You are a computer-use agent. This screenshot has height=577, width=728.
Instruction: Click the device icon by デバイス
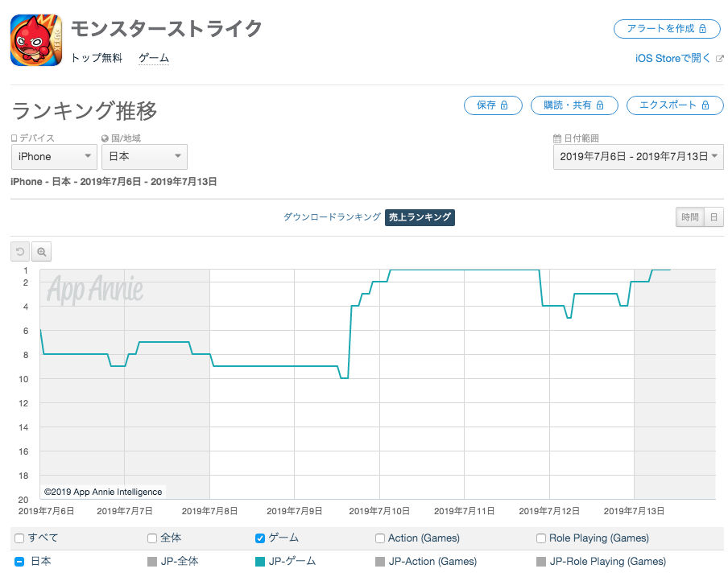click(14, 138)
